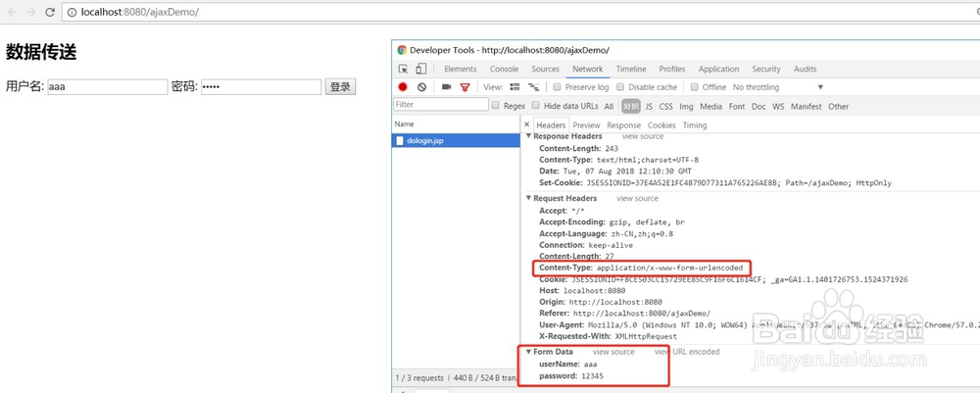Check Hide data URLs option
The width and height of the screenshot is (980, 393).
click(537, 106)
